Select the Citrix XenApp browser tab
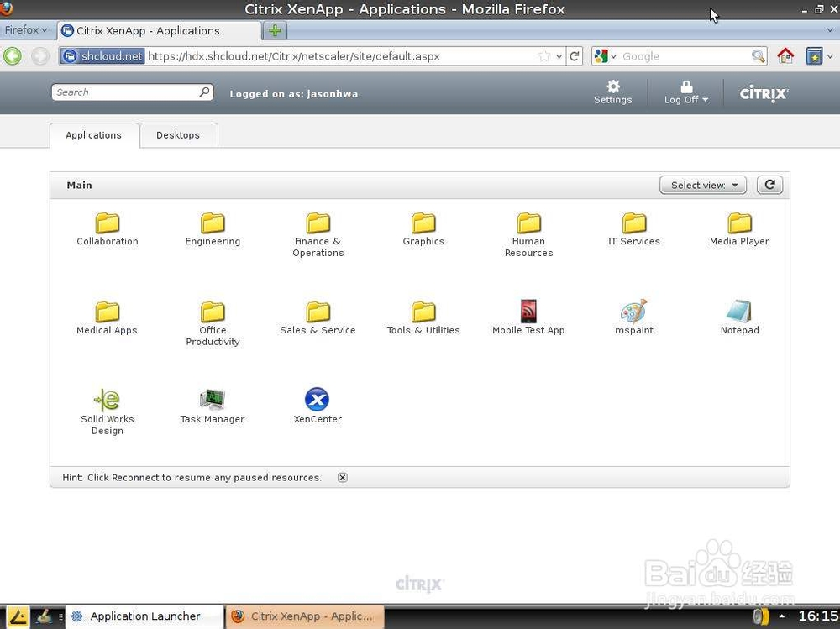Screen dimensions: 840x629 (160, 30)
